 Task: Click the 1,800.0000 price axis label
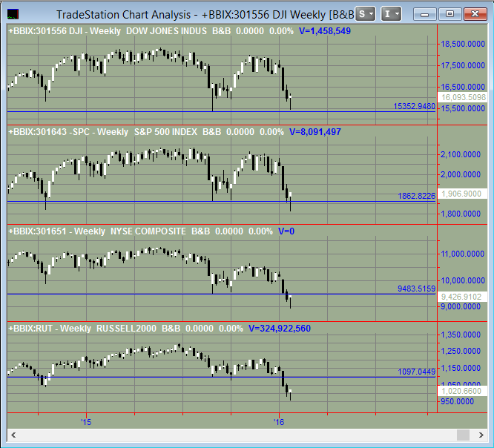coord(461,214)
